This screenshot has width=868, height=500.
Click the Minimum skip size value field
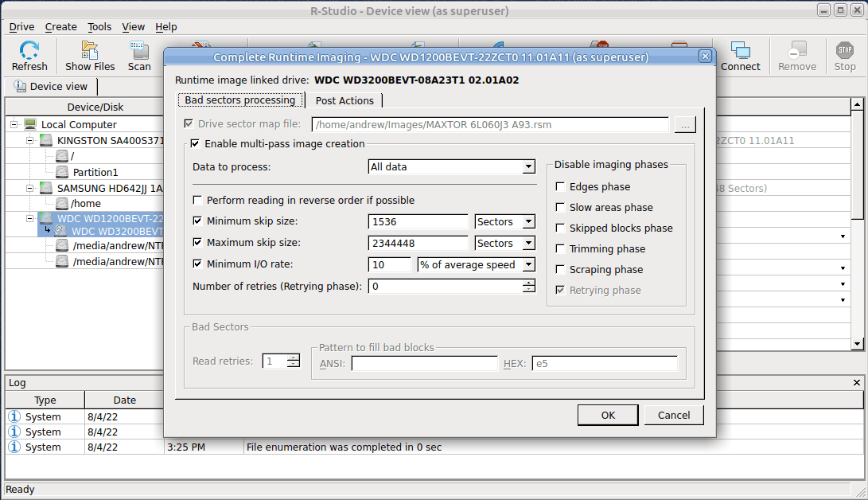click(x=418, y=221)
